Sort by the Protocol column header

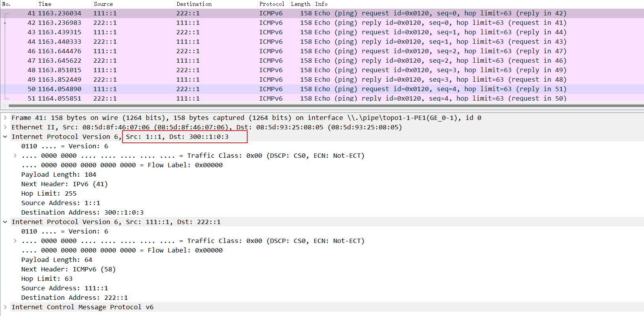[x=272, y=4]
